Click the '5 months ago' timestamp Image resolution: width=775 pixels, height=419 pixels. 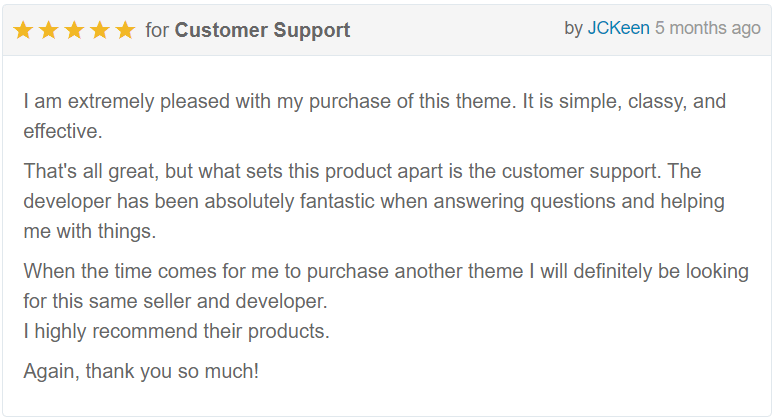[x=708, y=29]
